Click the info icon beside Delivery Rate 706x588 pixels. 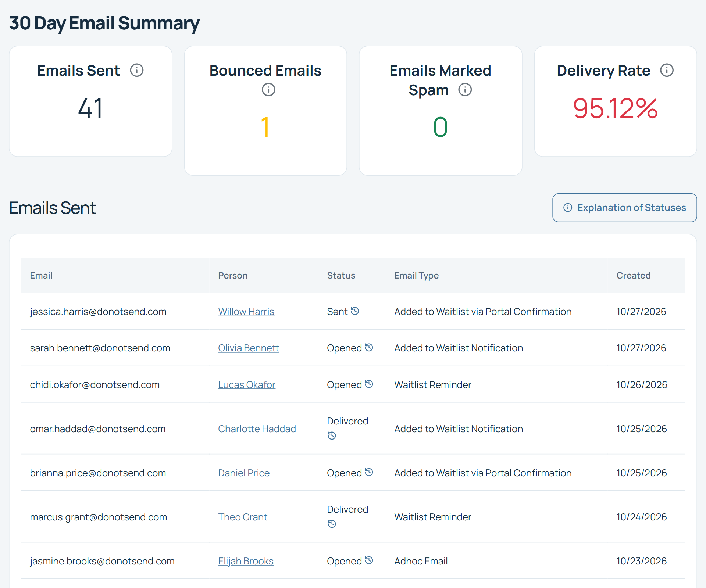pos(667,70)
